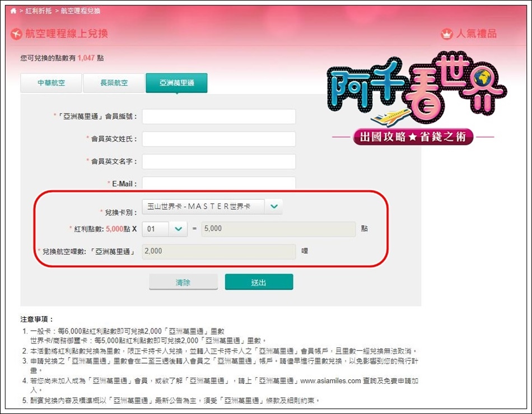
Task: Click the home icon in breadcrumb
Action: 13,11
